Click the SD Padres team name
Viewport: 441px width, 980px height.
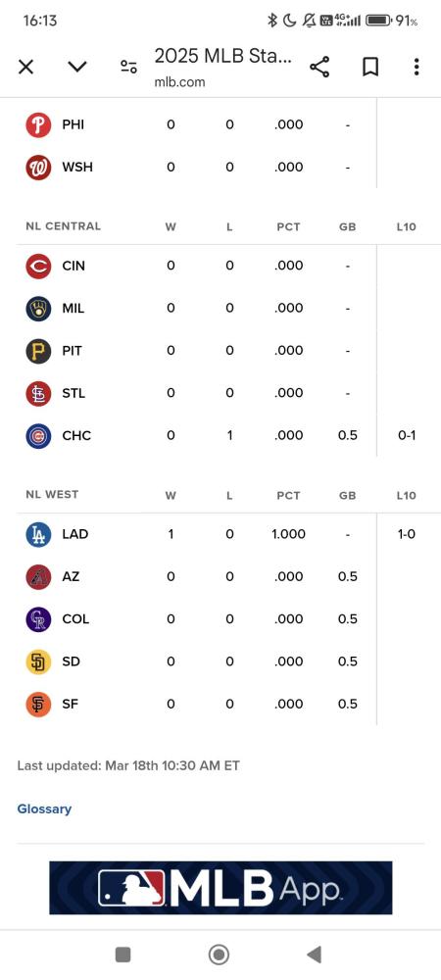click(72, 661)
